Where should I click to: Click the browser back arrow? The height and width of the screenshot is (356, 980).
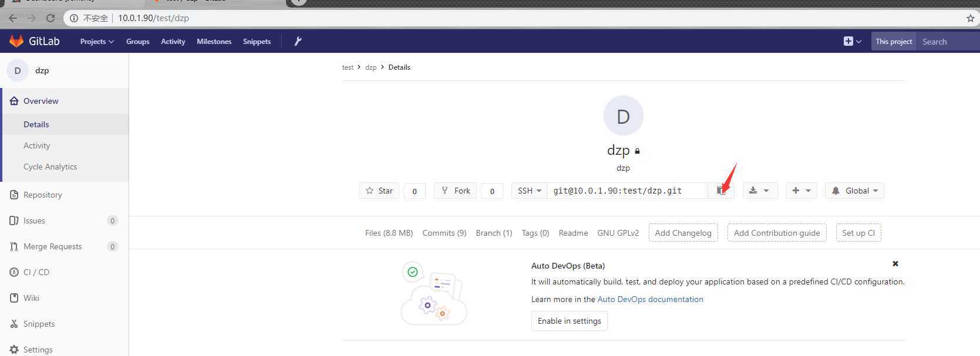[x=13, y=18]
